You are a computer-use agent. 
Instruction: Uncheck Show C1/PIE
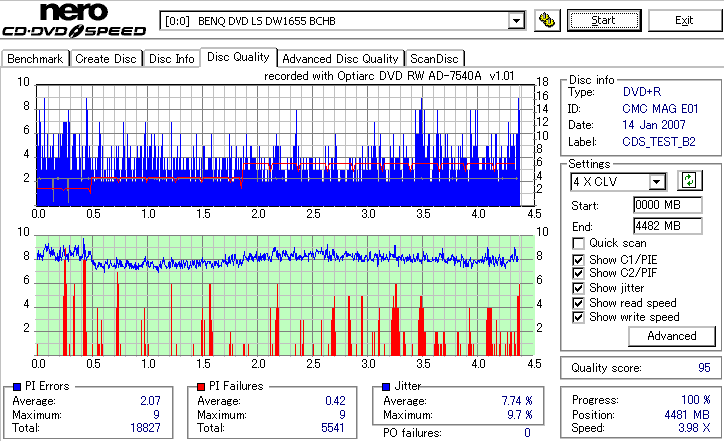pos(578,260)
